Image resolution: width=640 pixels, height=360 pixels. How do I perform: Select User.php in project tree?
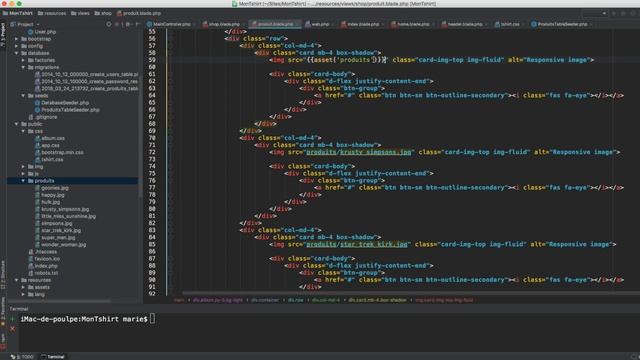pyautogui.click(x=42, y=31)
